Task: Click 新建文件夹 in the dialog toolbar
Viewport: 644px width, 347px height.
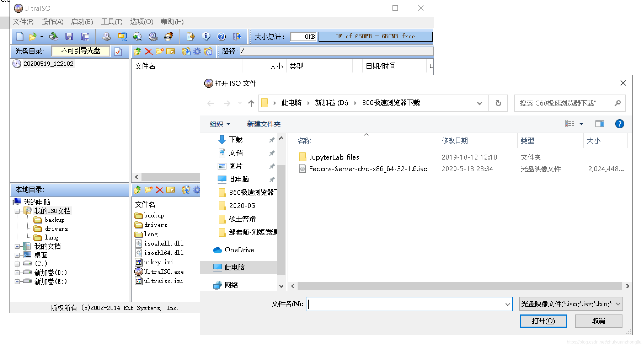Action: pyautogui.click(x=264, y=124)
